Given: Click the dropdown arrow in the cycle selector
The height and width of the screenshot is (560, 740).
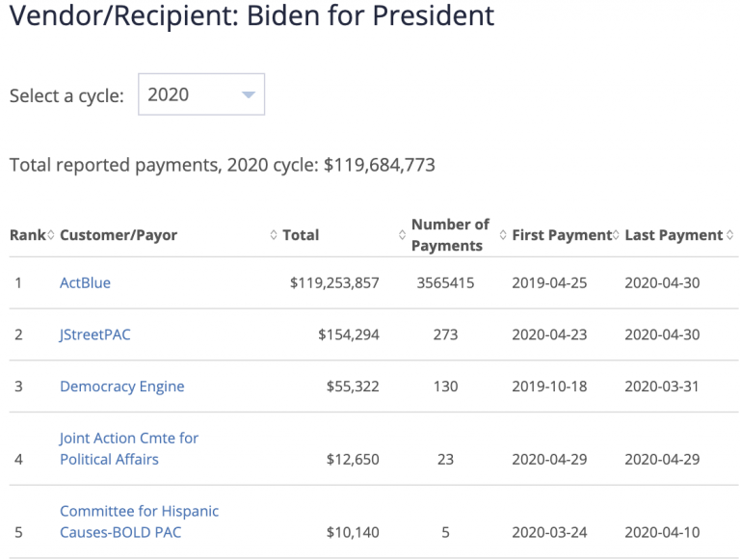Looking at the screenshot, I should [x=248, y=95].
